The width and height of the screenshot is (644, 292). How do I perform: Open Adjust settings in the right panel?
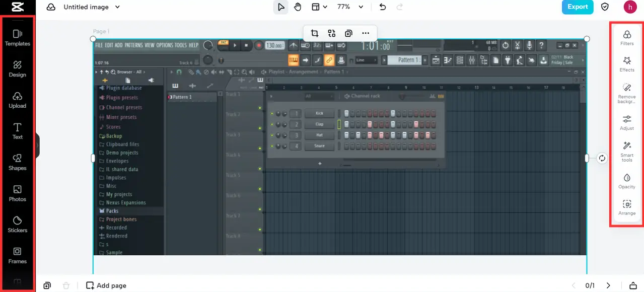point(627,122)
